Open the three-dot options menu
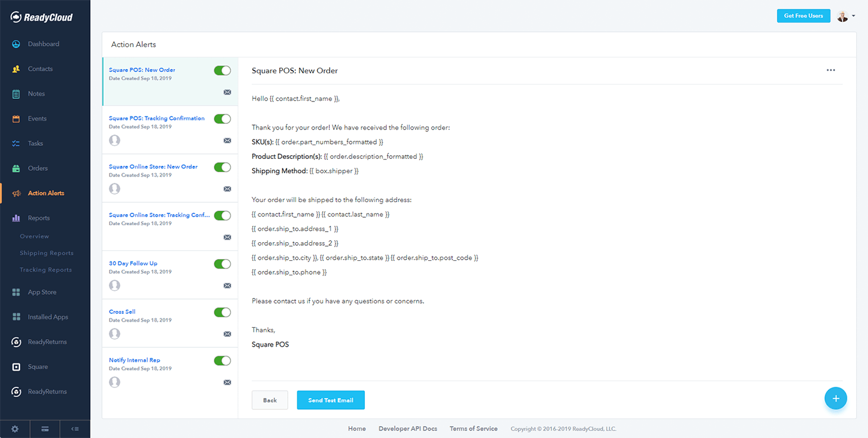This screenshot has width=868, height=438. pos(830,70)
